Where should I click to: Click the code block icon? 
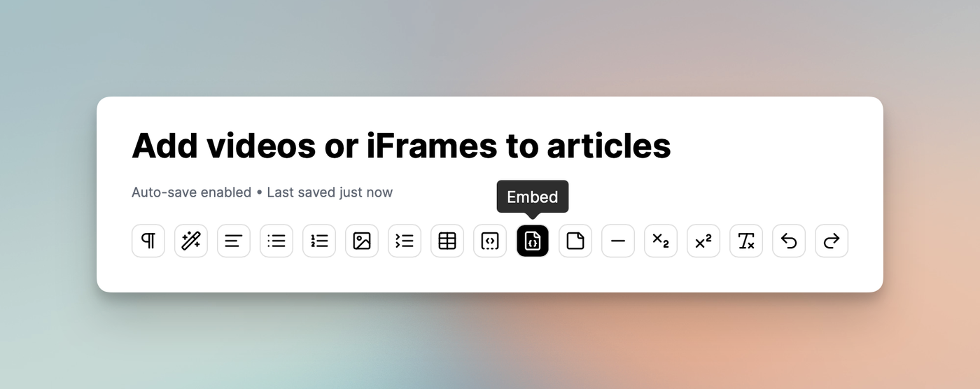490,241
